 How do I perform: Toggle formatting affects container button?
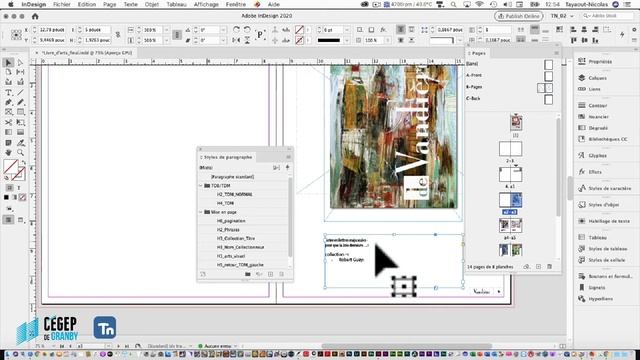[x=9, y=188]
